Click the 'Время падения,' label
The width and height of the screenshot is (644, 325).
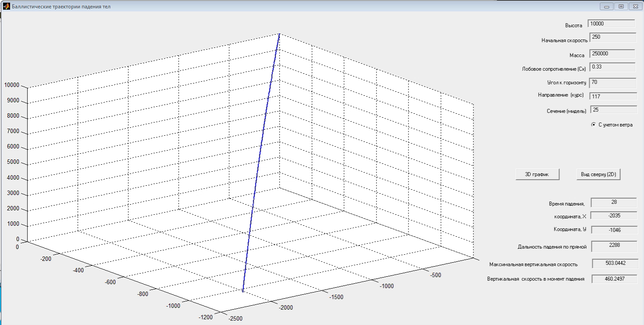pyautogui.click(x=567, y=204)
